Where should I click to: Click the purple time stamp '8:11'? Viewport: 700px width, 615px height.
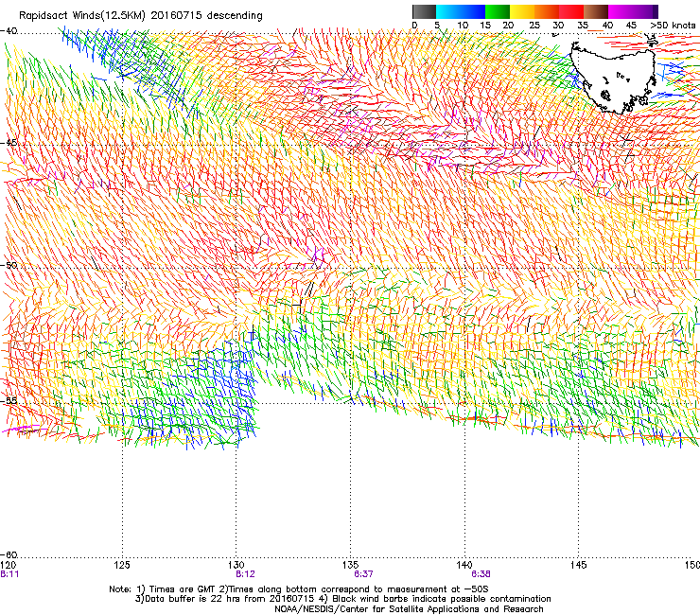(9, 574)
